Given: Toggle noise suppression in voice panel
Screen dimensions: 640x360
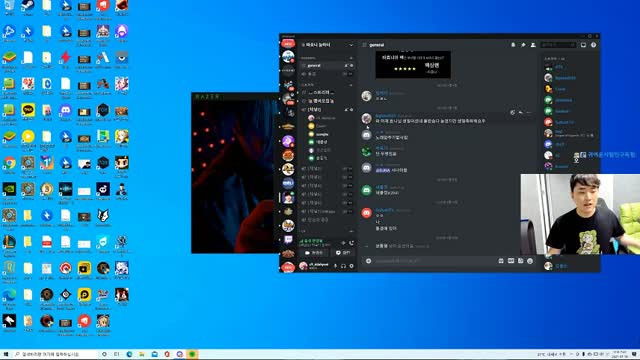Looking at the screenshot, I should (x=343, y=243).
